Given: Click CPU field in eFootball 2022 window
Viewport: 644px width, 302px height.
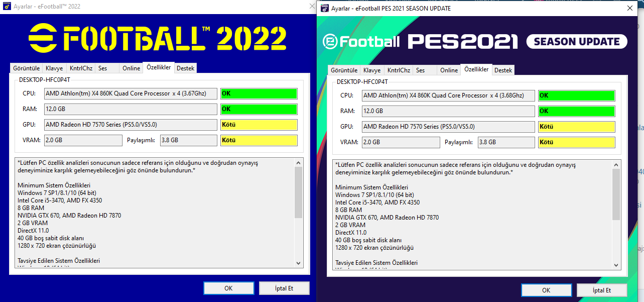Looking at the screenshot, I should (131, 93).
